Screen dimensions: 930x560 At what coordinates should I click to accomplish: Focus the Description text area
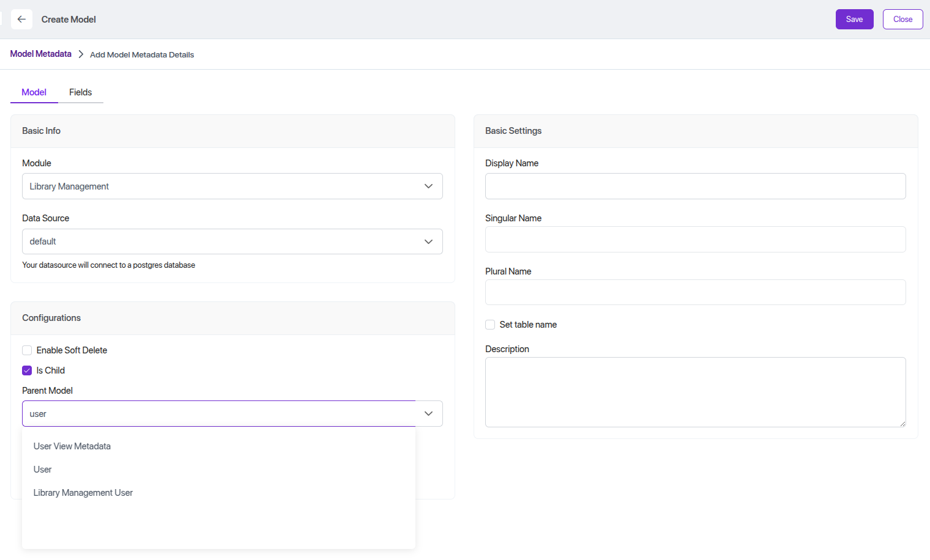click(695, 392)
